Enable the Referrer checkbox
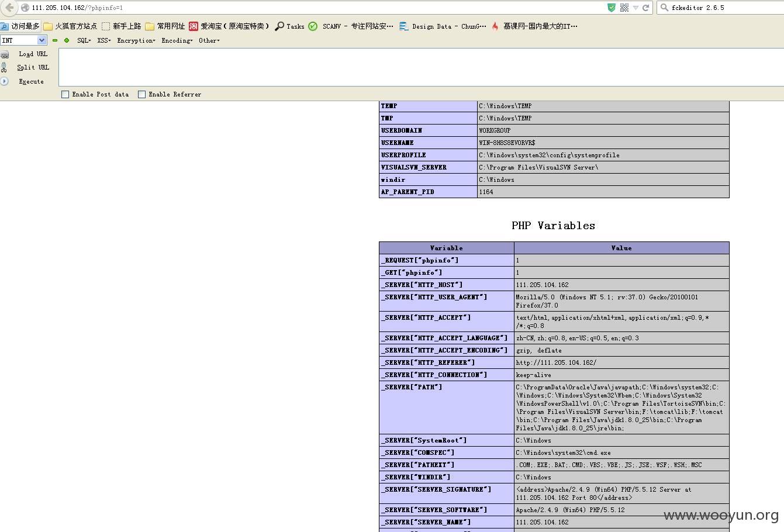 [x=141, y=94]
